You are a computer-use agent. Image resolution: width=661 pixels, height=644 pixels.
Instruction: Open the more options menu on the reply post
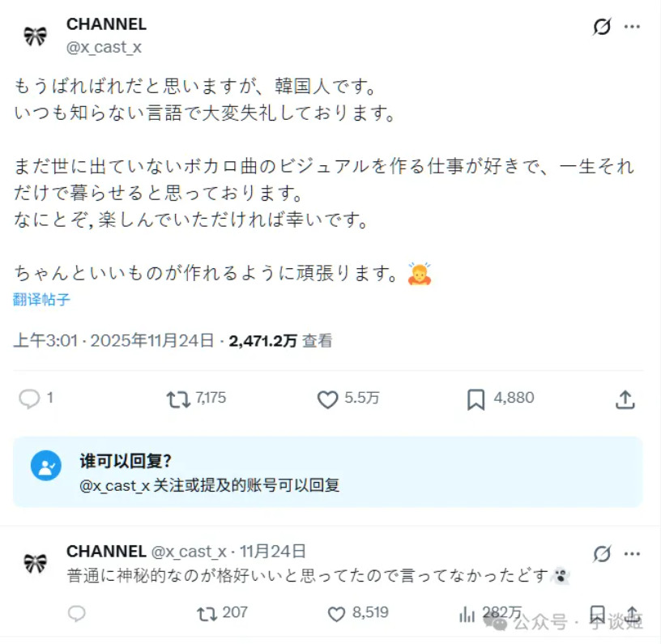coord(633,553)
